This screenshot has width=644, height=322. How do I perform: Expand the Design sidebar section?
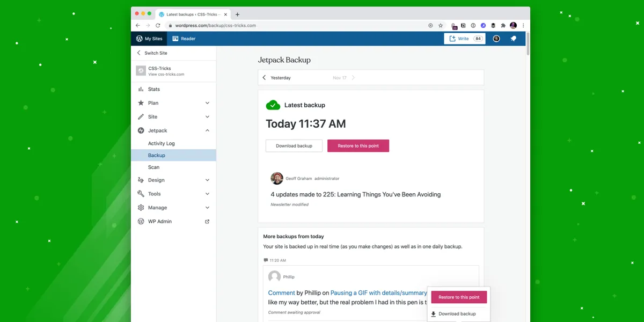click(x=173, y=180)
